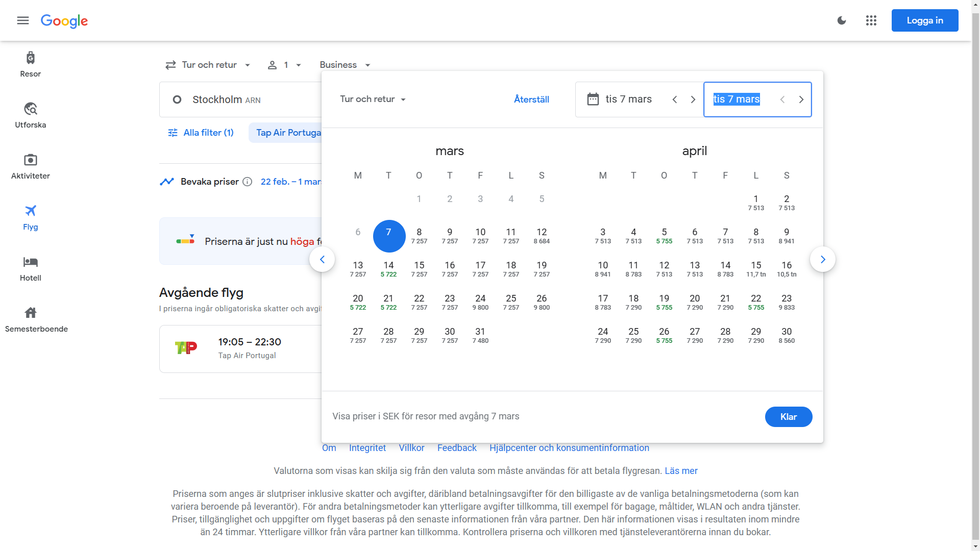The height and width of the screenshot is (551, 980).
Task: Click the return date input field
Action: (x=738, y=99)
